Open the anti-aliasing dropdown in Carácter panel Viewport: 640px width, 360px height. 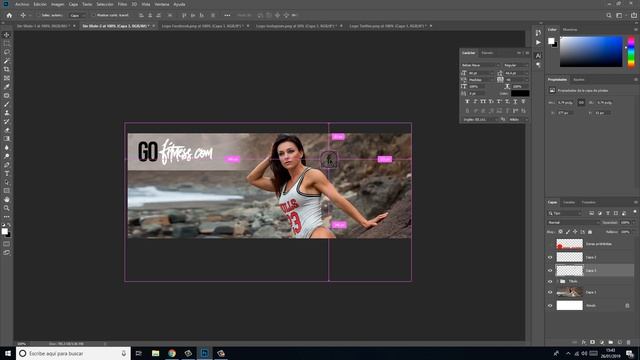pos(518,120)
